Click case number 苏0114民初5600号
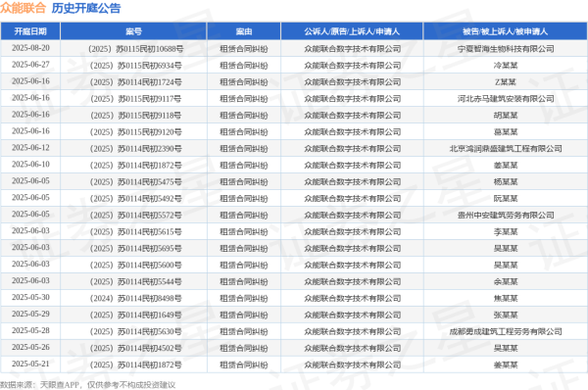 coord(136,266)
